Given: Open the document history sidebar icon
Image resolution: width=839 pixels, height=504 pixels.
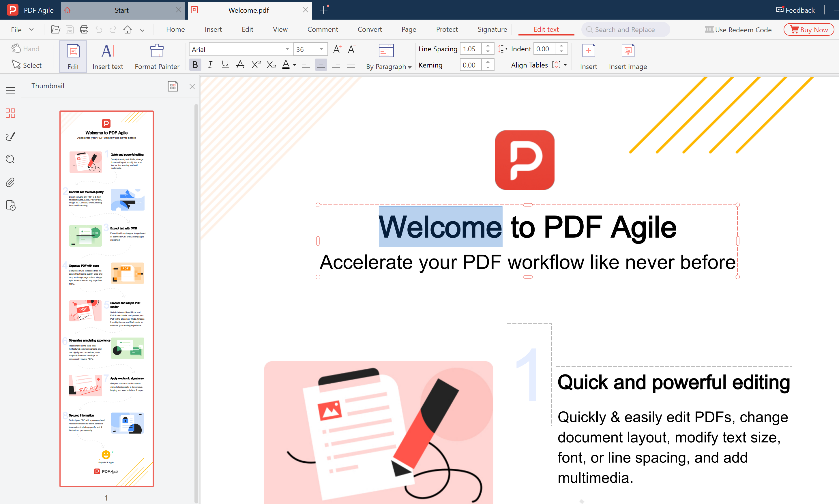Looking at the screenshot, I should coord(10,205).
